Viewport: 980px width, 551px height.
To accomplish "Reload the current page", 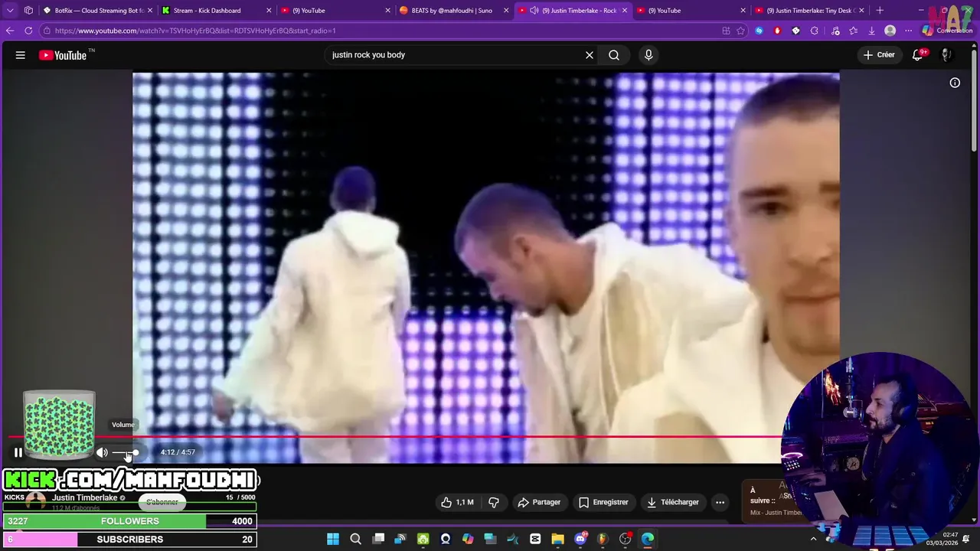I will click(28, 31).
